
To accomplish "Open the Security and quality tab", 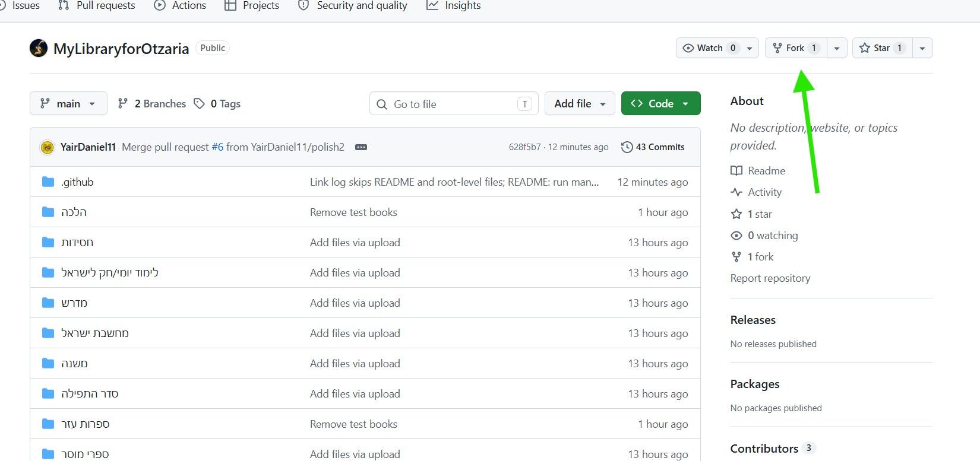I will point(353,5).
